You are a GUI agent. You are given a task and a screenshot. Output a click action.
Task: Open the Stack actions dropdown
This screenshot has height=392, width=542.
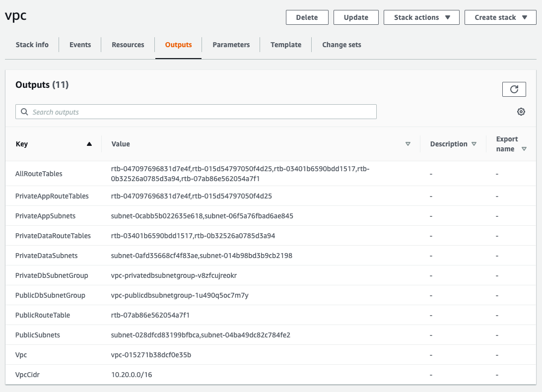tap(421, 17)
